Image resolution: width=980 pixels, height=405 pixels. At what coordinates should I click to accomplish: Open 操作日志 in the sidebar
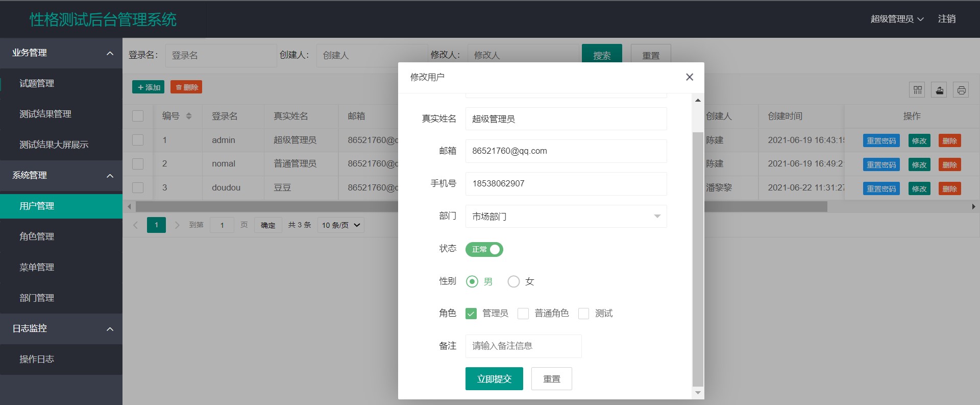point(61,360)
